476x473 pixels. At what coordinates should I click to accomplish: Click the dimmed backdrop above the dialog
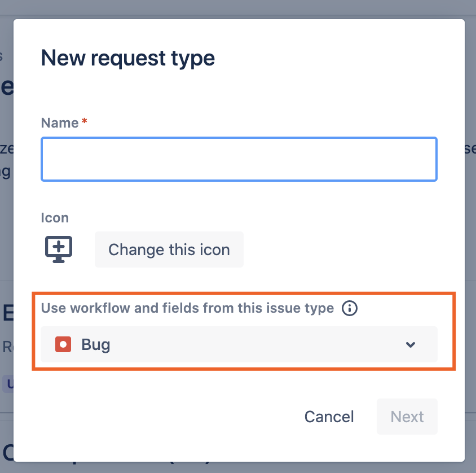[238, 8]
